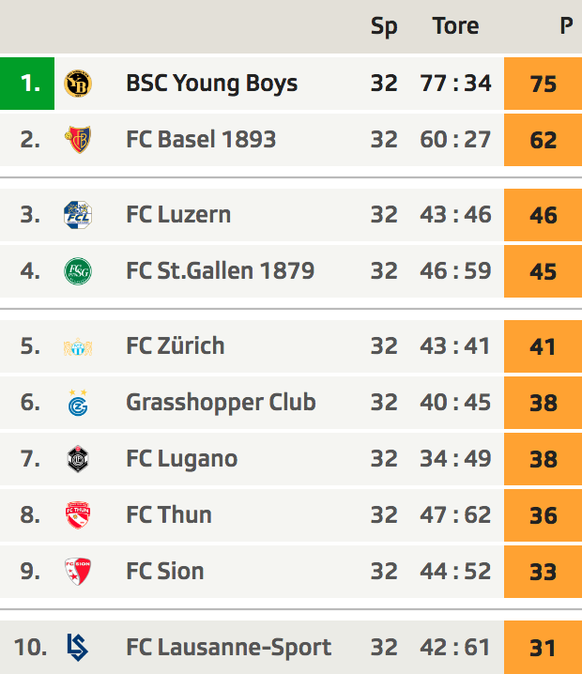Viewport: 582px width, 674px height.
Task: Click the green first-place rank cell
Action: [27, 83]
